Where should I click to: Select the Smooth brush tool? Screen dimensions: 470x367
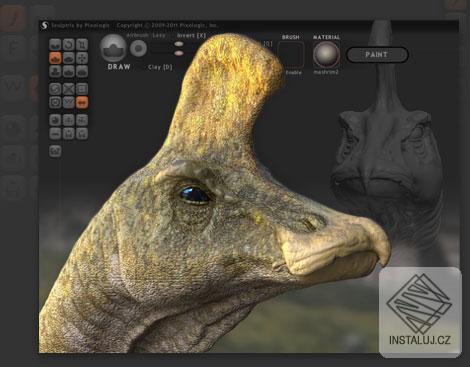[x=82, y=71]
